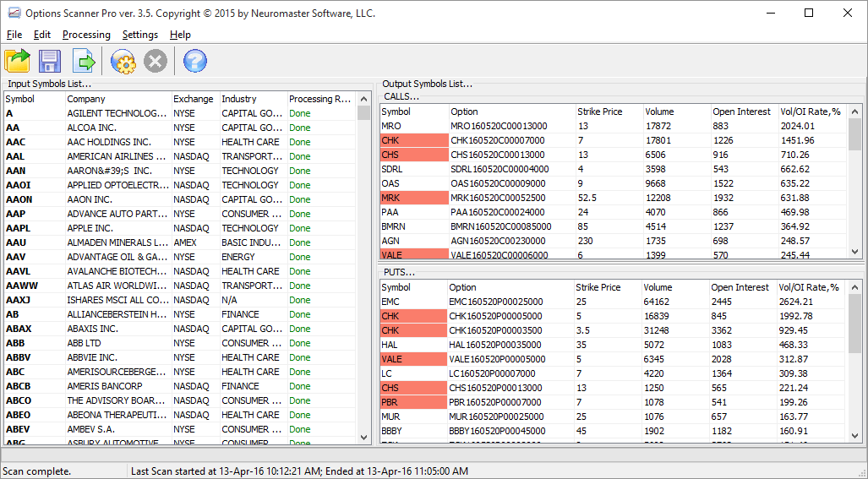The image size is (868, 479).
Task: Open the Edit menu
Action: click(x=42, y=35)
